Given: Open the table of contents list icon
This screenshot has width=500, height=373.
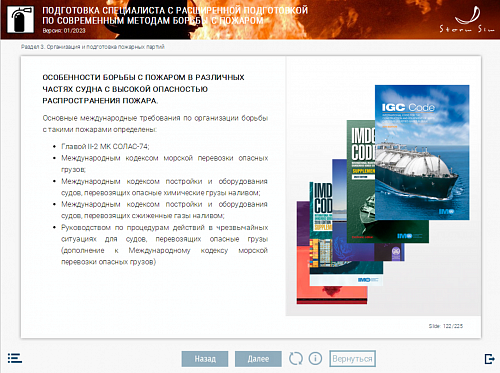Looking at the screenshot, I should pyautogui.click(x=15, y=358).
